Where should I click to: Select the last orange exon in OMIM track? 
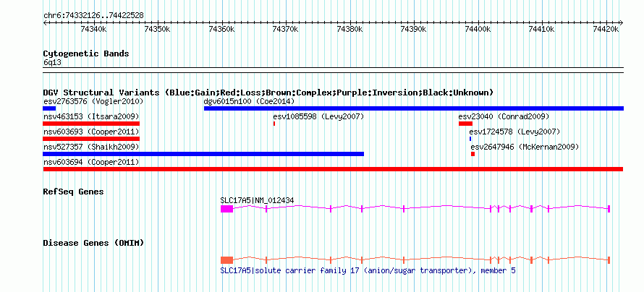(609, 260)
